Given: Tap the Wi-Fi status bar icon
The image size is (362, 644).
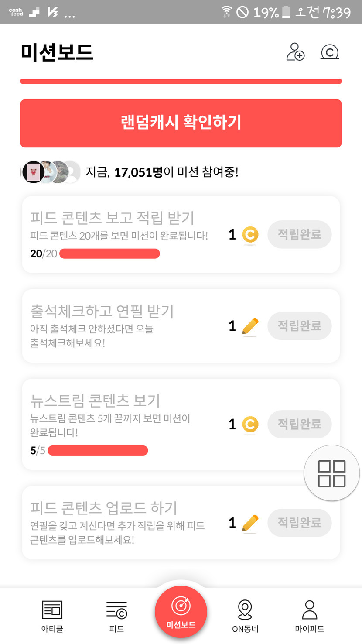Looking at the screenshot, I should tap(226, 12).
